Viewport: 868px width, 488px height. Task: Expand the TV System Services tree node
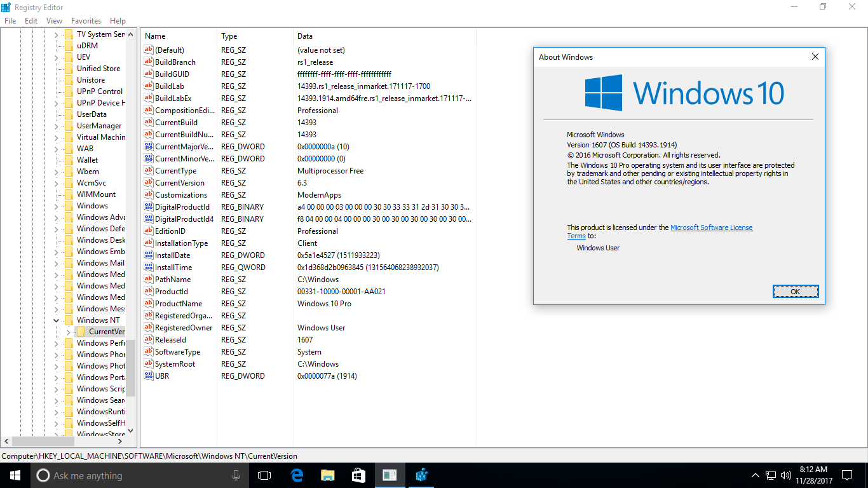tap(57, 34)
